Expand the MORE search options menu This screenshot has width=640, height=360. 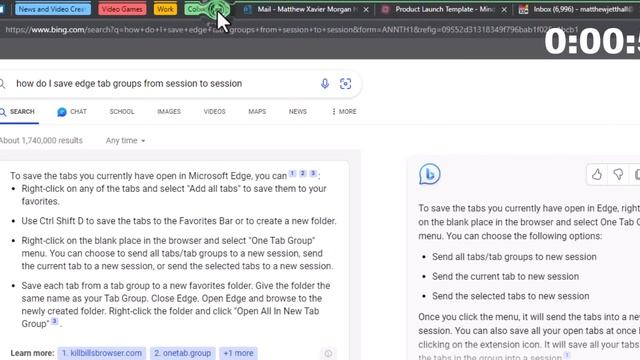[344, 111]
